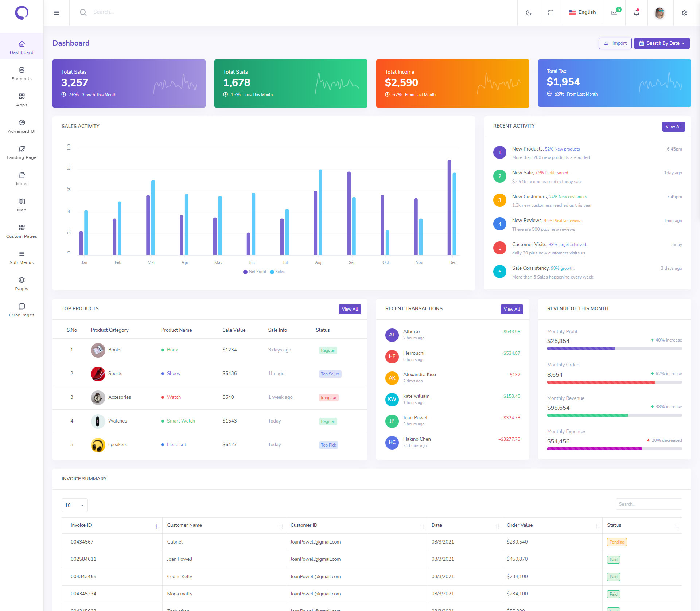Click the Advanced UI sidebar icon
This screenshot has height=611, width=700.
(22, 122)
